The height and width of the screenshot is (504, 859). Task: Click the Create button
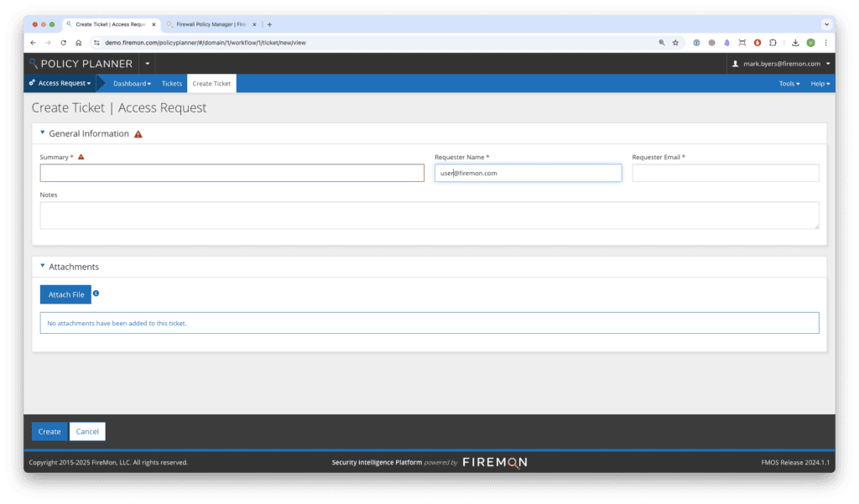tap(49, 431)
